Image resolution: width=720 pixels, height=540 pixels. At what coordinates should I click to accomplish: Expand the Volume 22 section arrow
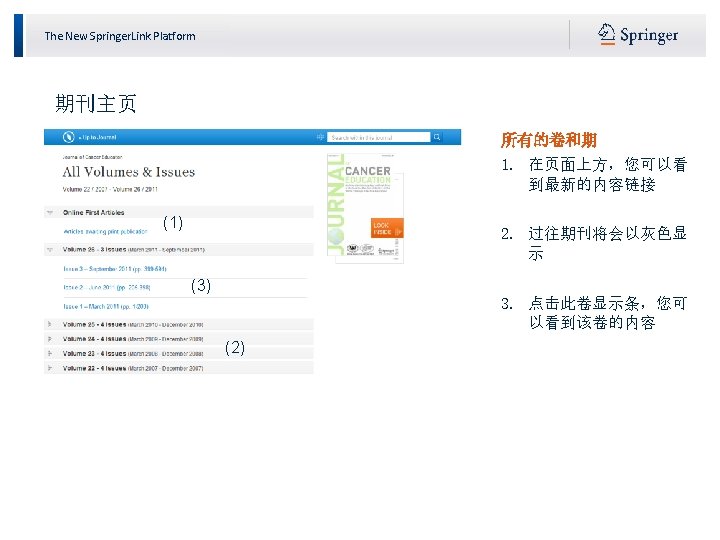[50, 368]
